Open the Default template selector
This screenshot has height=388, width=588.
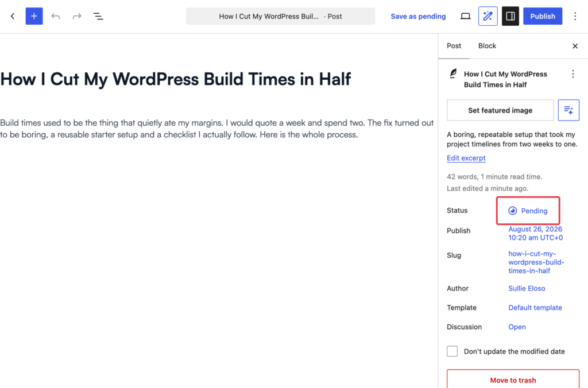(535, 308)
